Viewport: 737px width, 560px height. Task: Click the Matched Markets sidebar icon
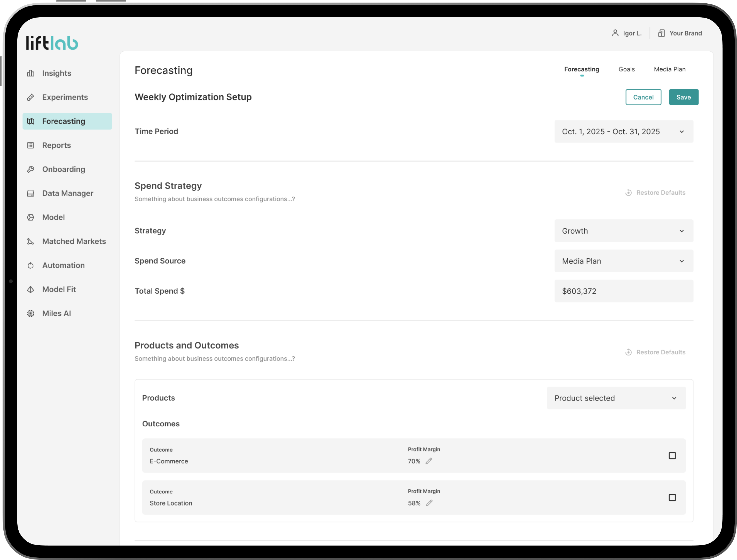(x=31, y=241)
